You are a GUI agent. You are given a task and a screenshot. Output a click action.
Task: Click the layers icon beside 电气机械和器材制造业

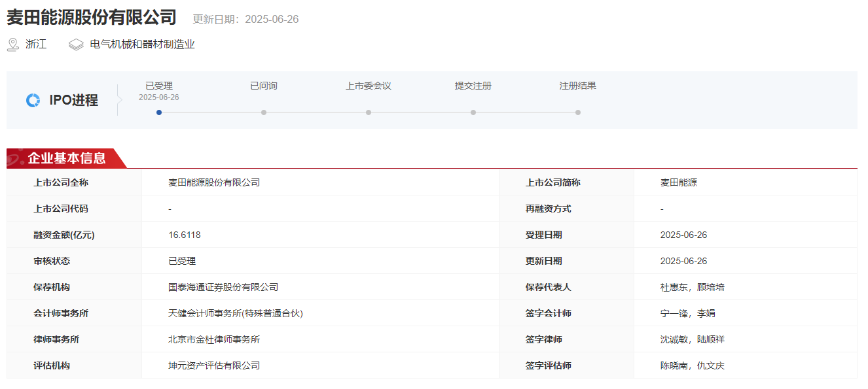[x=76, y=44]
